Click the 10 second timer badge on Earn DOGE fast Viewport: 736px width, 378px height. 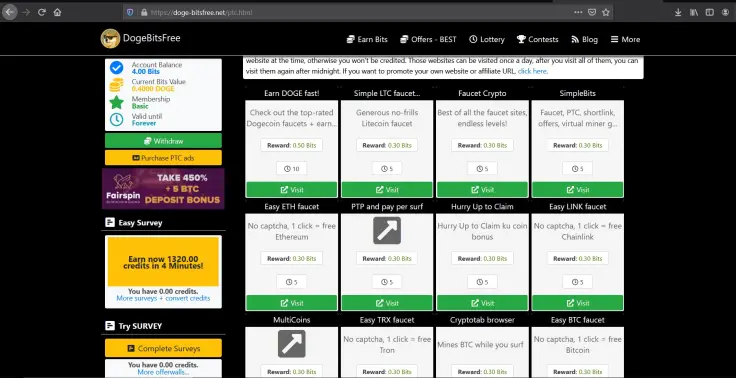point(291,169)
